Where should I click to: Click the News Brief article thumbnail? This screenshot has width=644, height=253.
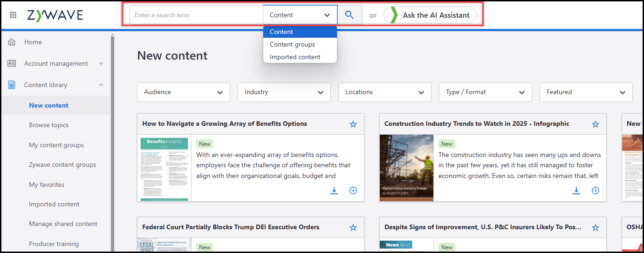tap(406, 245)
